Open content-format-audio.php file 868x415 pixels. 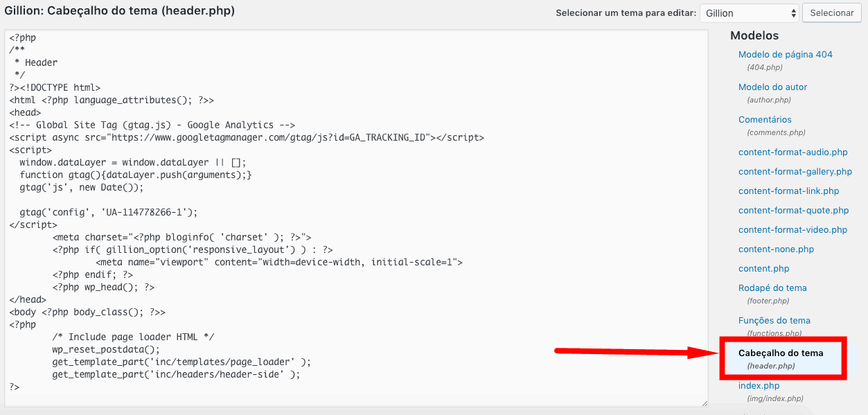click(x=792, y=152)
